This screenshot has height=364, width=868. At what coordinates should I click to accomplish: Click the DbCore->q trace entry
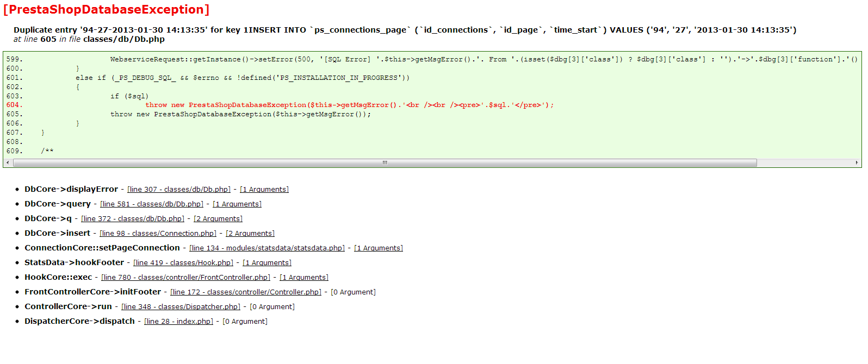click(x=48, y=218)
